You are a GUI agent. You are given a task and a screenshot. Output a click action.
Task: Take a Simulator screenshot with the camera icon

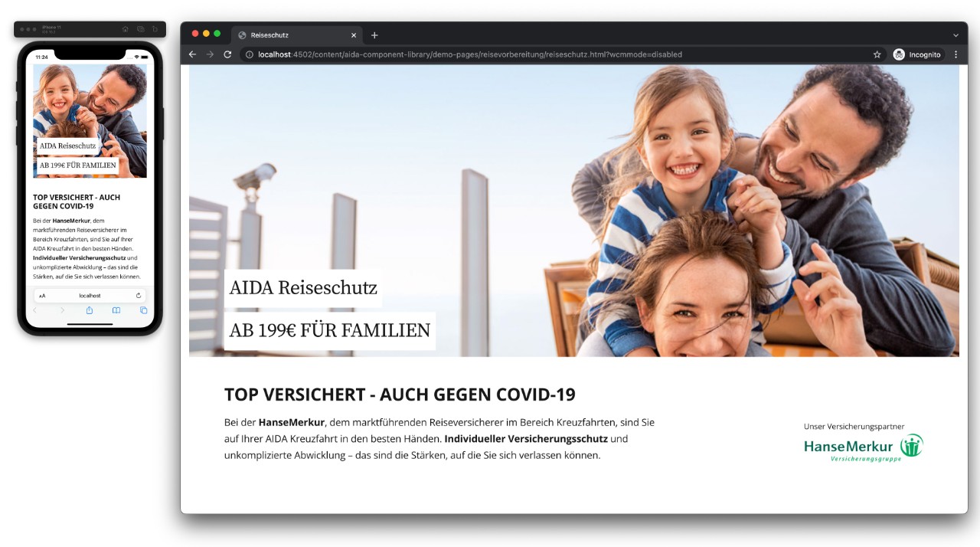[x=140, y=29]
